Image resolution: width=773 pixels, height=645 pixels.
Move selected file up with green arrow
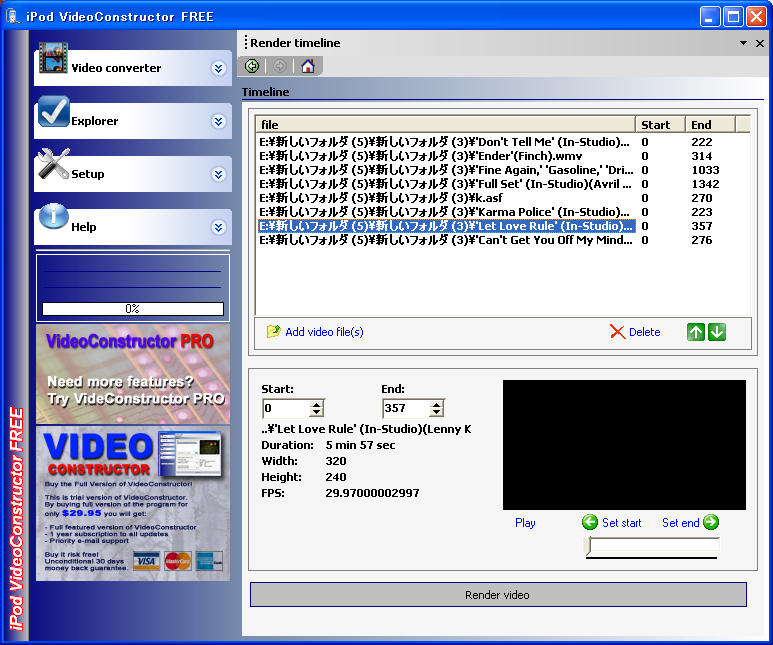696,332
